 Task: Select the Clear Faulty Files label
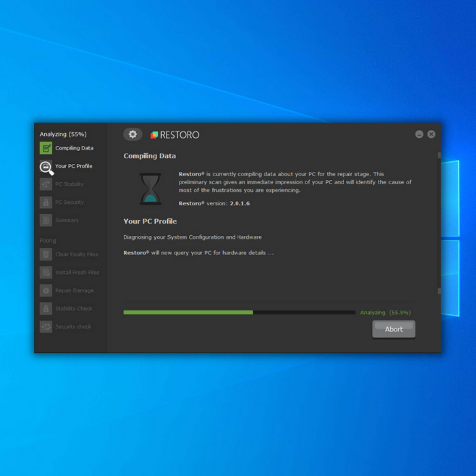click(x=77, y=254)
